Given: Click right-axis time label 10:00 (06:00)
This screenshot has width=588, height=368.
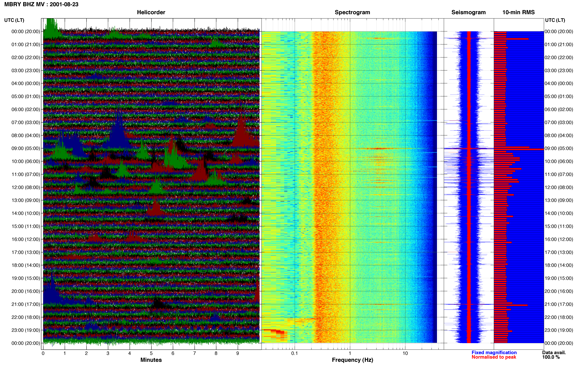Looking at the screenshot, I should click(x=559, y=161).
